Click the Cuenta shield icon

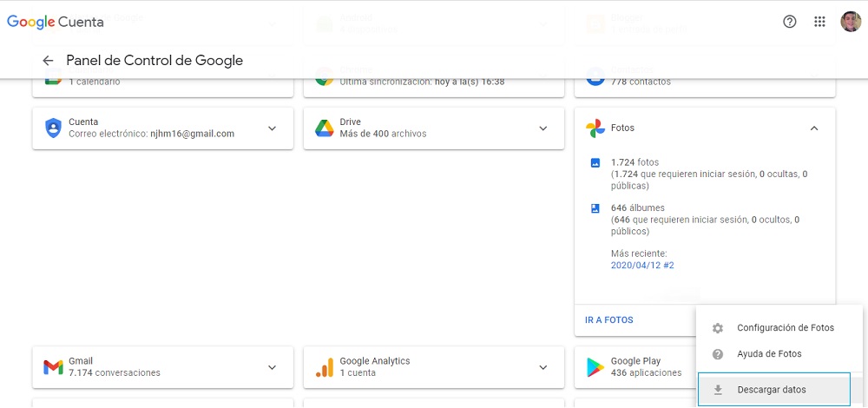coord(53,128)
